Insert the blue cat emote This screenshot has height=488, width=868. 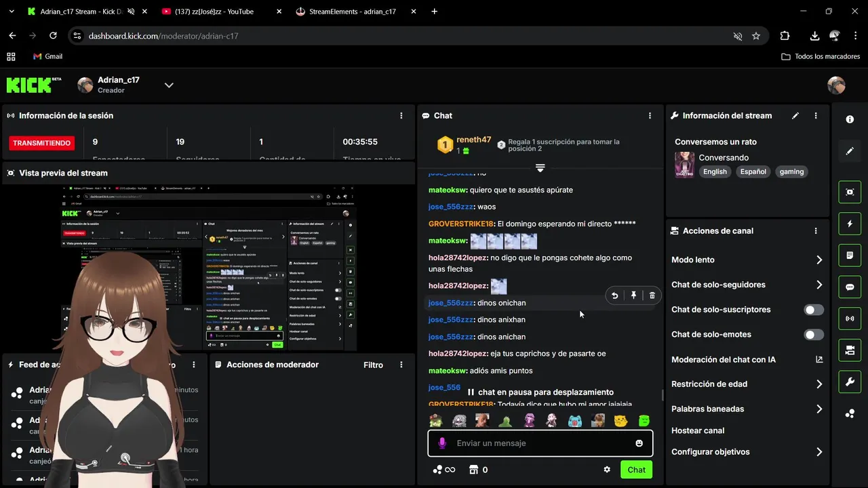(x=574, y=421)
